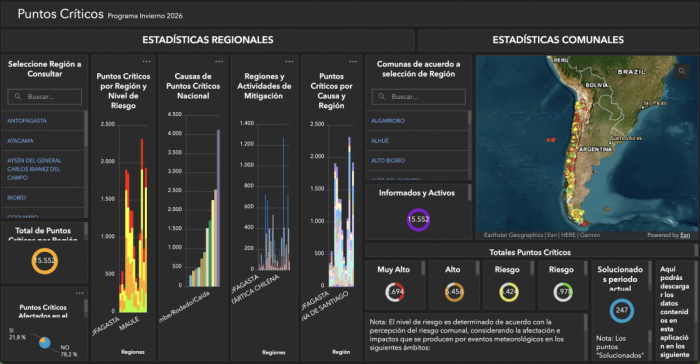Open options menu of Causas de Puntos Críticos chart
This screenshot has height=364, width=700.
[x=219, y=62]
